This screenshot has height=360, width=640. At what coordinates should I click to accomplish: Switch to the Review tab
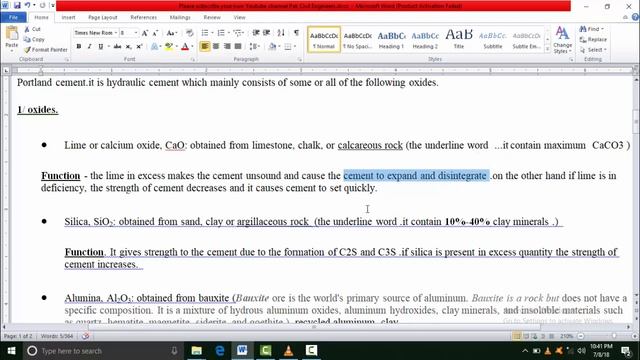212,18
